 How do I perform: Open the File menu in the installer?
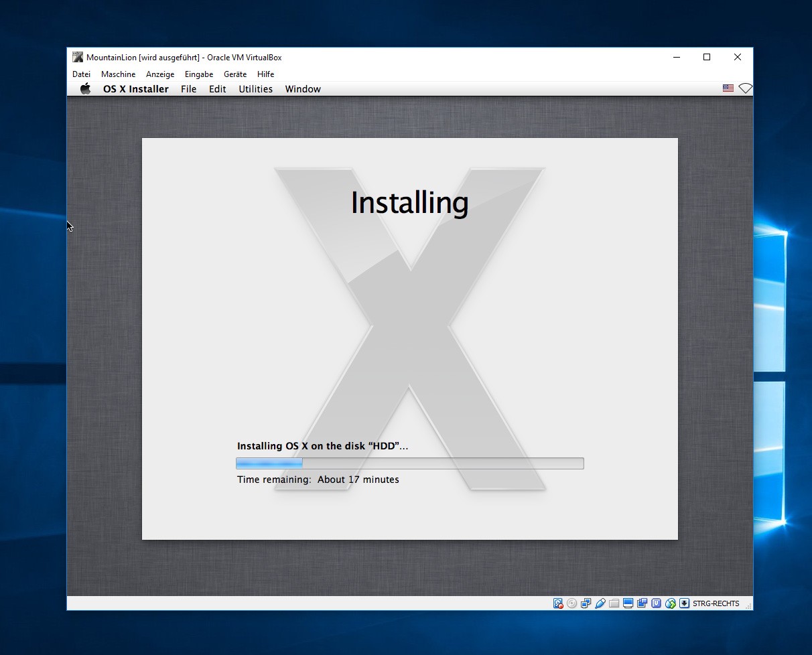[189, 89]
